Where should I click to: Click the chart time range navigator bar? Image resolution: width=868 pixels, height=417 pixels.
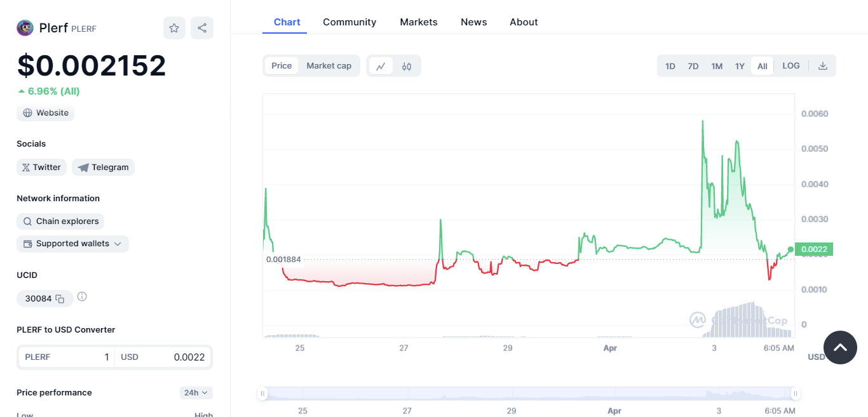pos(529,394)
